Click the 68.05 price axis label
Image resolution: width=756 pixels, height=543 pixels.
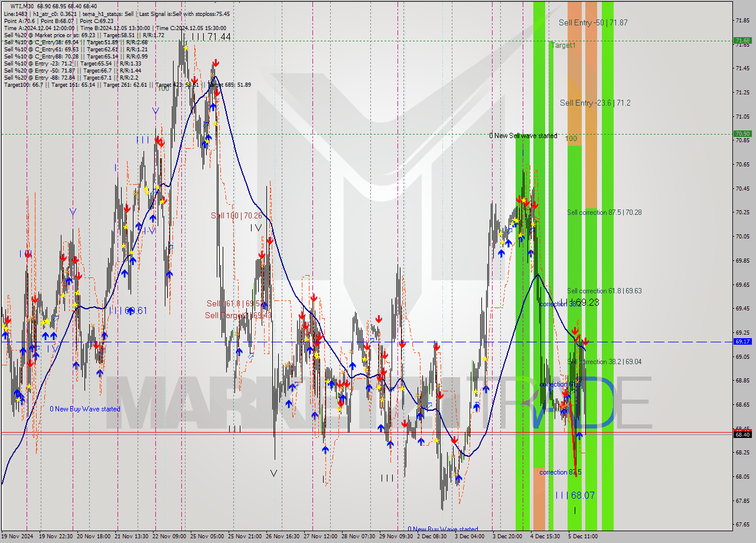[742, 477]
